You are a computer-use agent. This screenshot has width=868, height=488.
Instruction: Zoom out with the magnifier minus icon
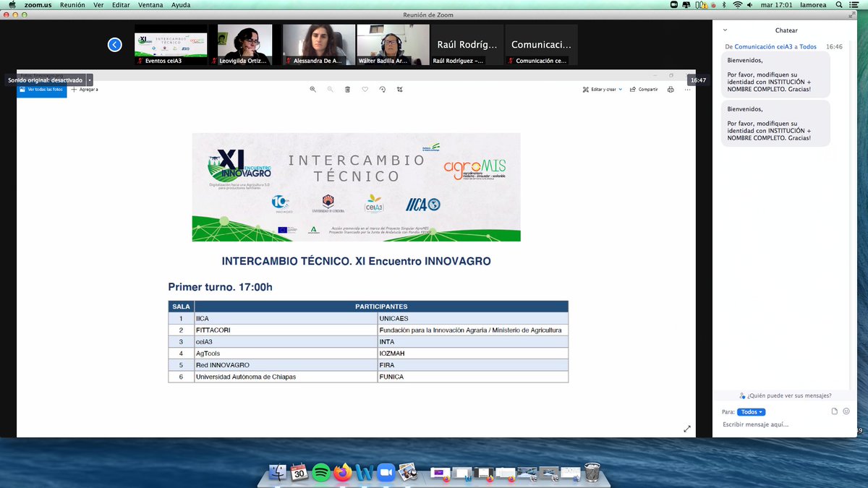click(x=331, y=89)
